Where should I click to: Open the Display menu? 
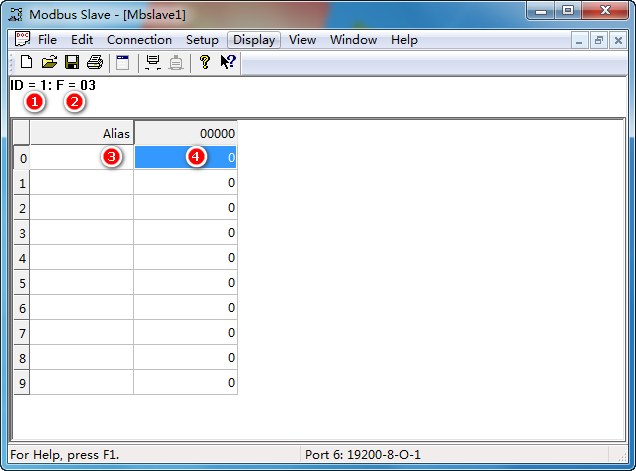254,40
